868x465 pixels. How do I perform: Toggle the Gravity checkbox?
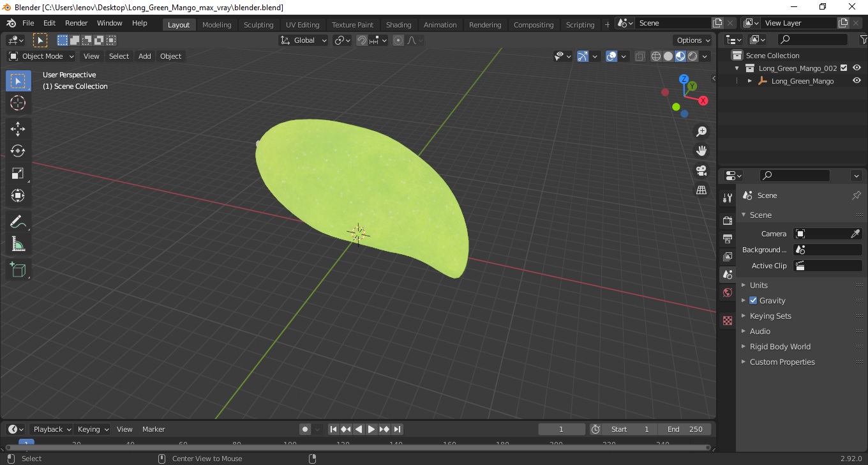point(753,300)
